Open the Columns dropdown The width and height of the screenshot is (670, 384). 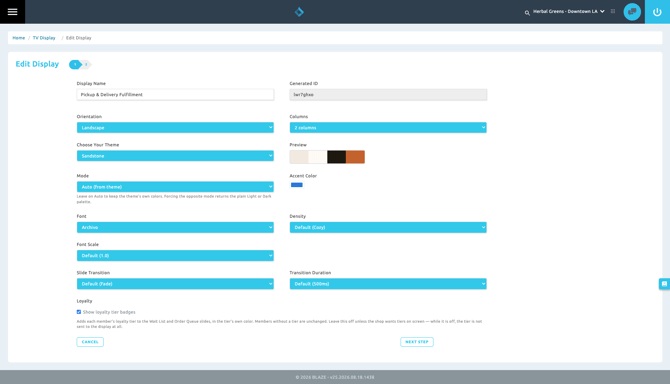tap(388, 127)
